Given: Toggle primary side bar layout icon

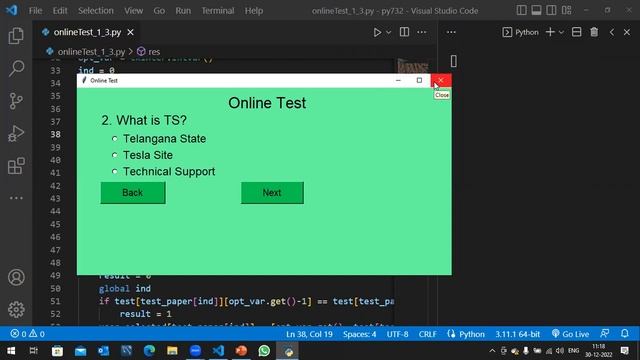Looking at the screenshot, I should point(521,10).
